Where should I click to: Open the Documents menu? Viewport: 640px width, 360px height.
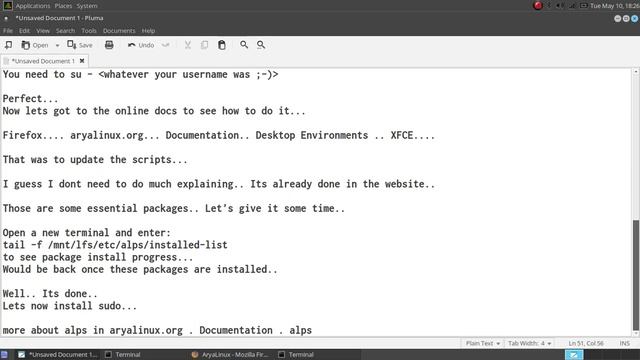pos(119,31)
